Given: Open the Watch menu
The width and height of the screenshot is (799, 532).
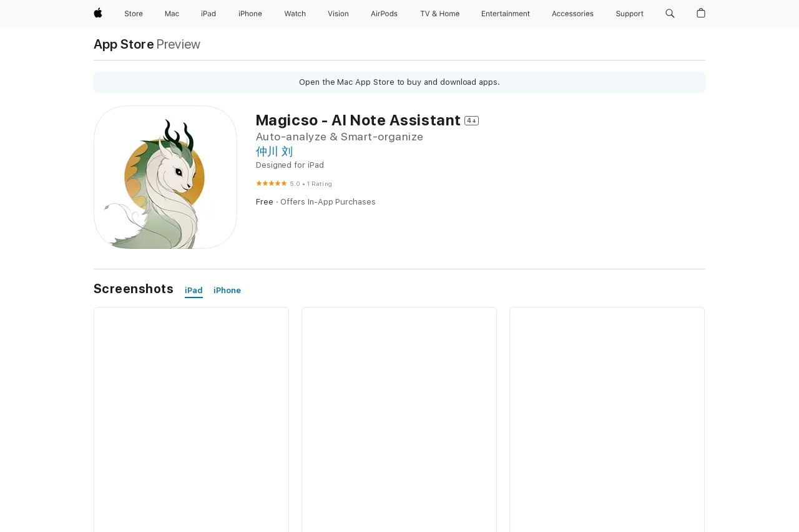Looking at the screenshot, I should [295, 14].
